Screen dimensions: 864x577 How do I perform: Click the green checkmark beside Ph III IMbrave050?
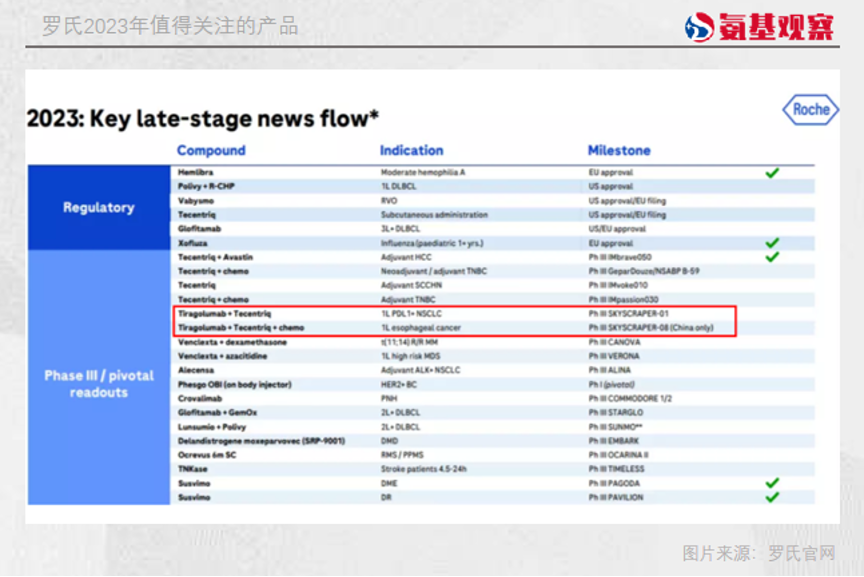tap(772, 257)
